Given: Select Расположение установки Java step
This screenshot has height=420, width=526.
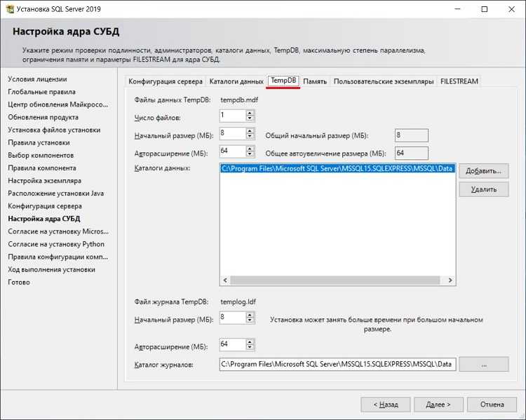Looking at the screenshot, I should click(x=55, y=194).
